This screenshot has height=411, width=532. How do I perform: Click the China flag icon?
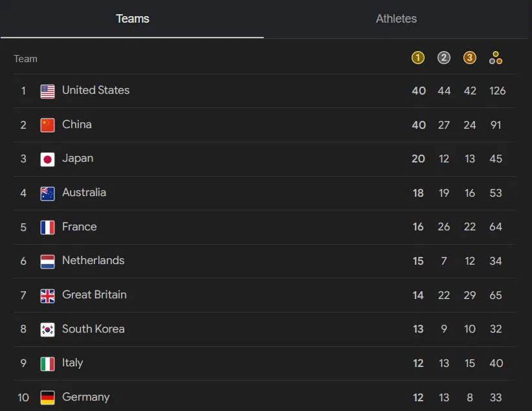pos(47,125)
